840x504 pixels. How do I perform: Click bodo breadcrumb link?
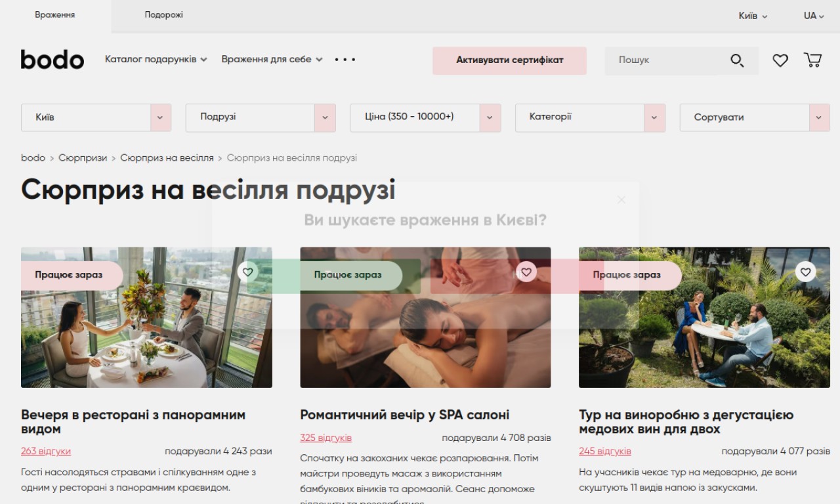pyautogui.click(x=33, y=158)
